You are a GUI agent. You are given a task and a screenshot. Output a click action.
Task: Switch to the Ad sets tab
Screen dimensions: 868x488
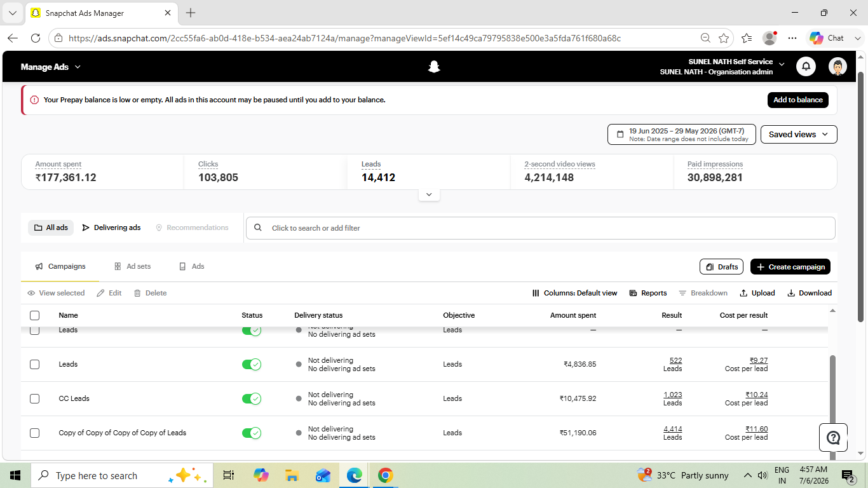pyautogui.click(x=132, y=266)
